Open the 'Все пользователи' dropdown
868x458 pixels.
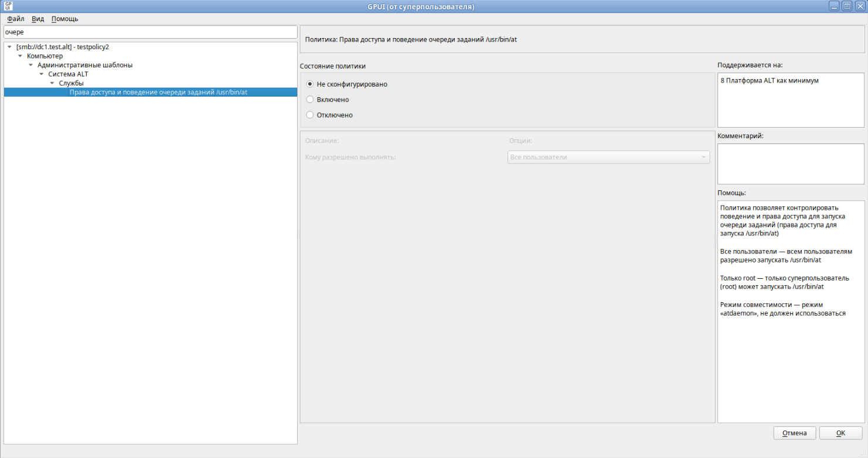click(608, 157)
